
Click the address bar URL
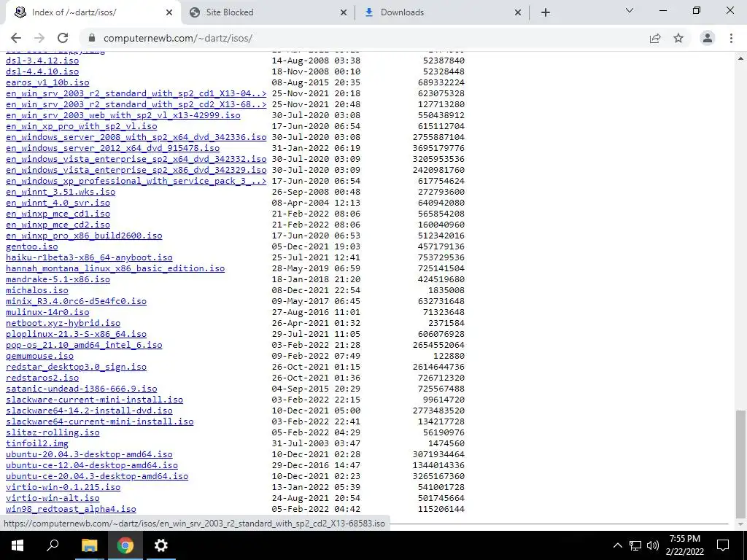point(178,38)
